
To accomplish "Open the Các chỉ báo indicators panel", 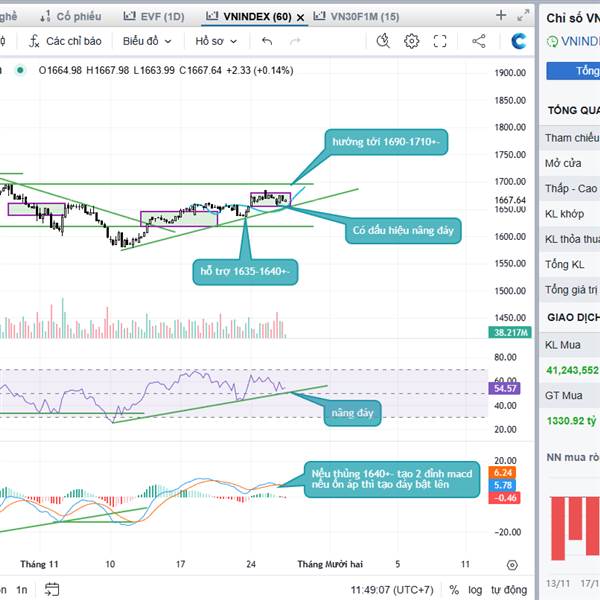I will [66, 41].
